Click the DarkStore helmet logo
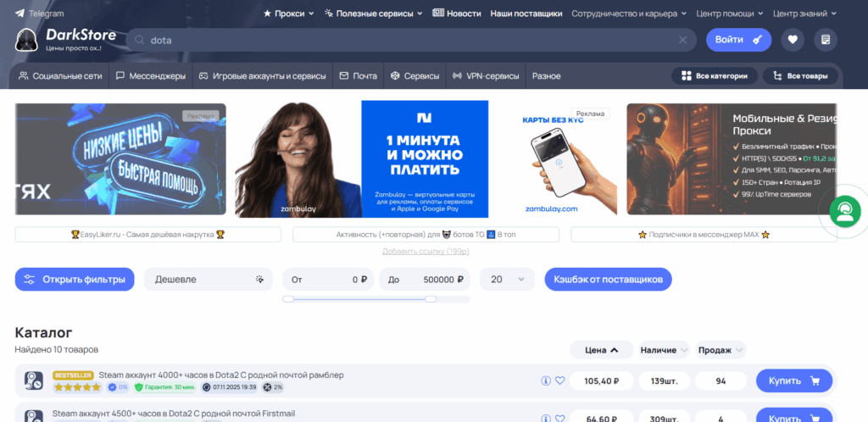This screenshot has width=868, height=422. pyautogui.click(x=26, y=40)
